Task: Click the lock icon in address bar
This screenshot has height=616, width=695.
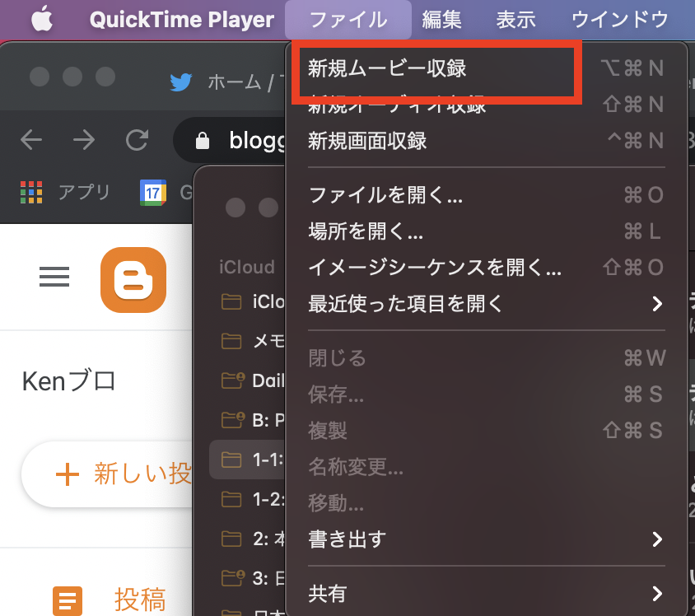Action: pyautogui.click(x=203, y=141)
